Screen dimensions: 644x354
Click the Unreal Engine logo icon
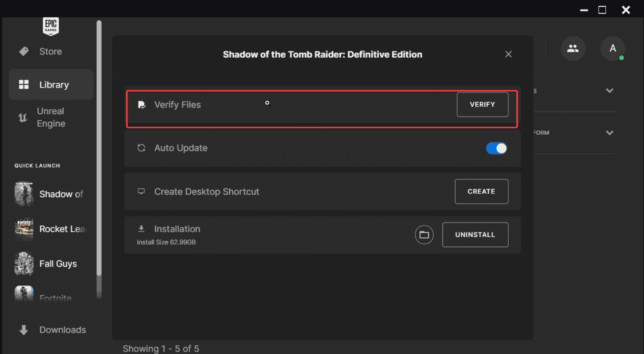23,117
